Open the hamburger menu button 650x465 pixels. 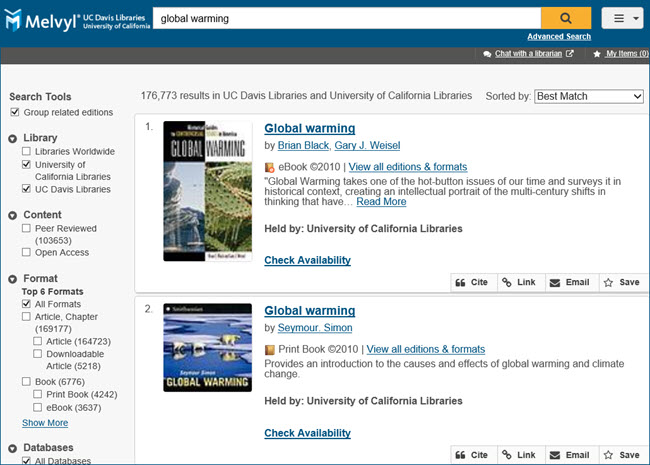pos(622,18)
